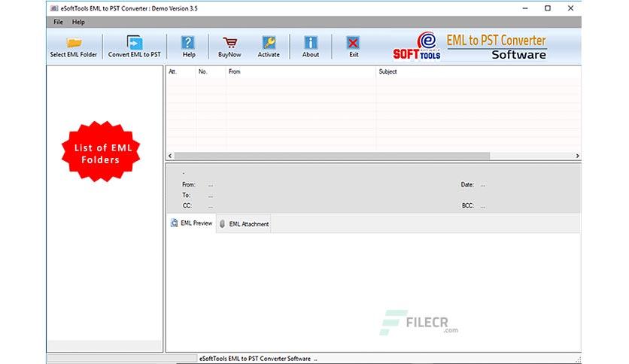Click the app icon in the title bar
629x364 pixels.
click(54, 8)
